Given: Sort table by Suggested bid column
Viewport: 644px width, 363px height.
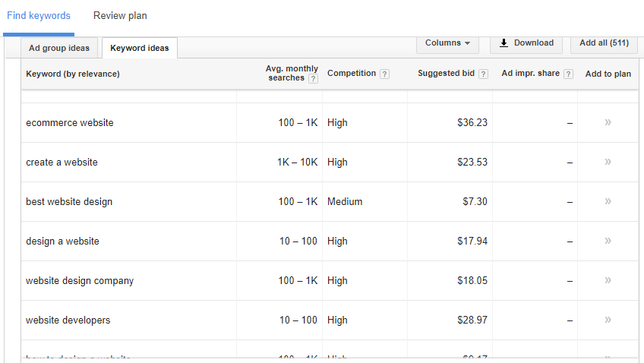Looking at the screenshot, I should point(446,74).
